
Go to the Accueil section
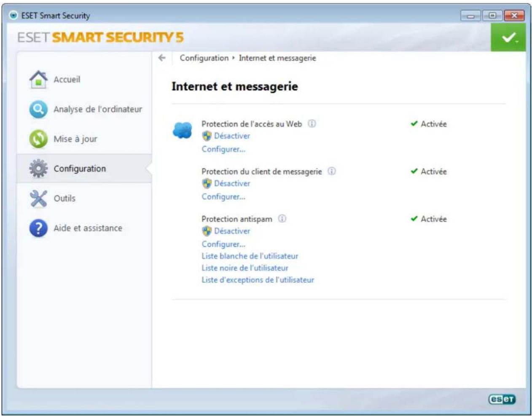pyautogui.click(x=67, y=80)
